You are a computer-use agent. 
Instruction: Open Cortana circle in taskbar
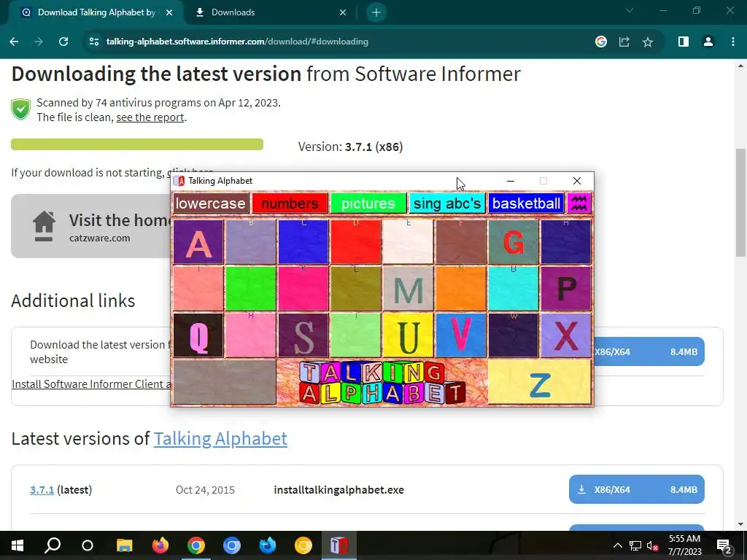click(88, 545)
